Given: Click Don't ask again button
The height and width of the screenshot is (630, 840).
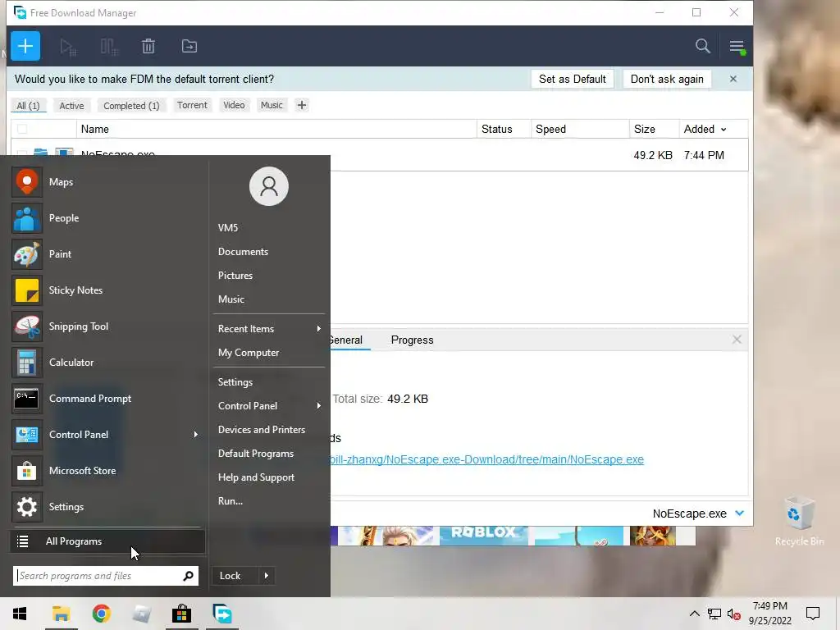Looking at the screenshot, I should (667, 80).
